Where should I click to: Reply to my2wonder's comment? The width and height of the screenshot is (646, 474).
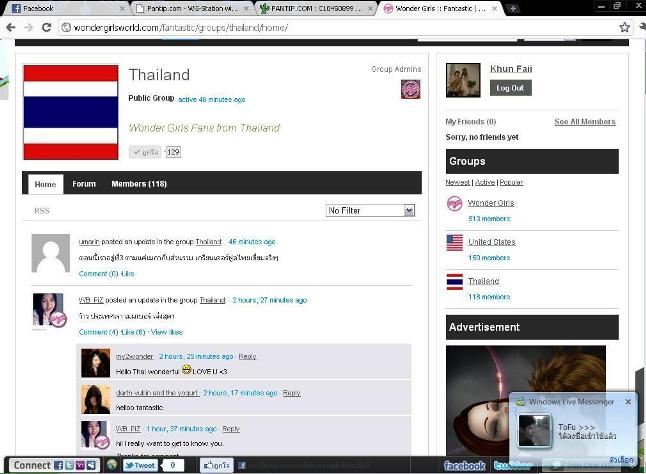248,357
